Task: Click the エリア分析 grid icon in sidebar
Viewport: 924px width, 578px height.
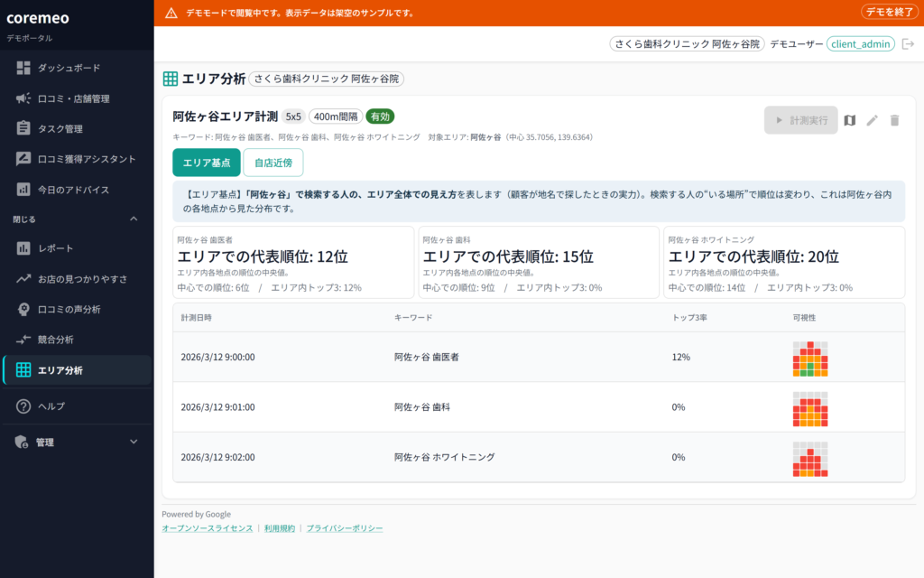Action: [x=23, y=369]
